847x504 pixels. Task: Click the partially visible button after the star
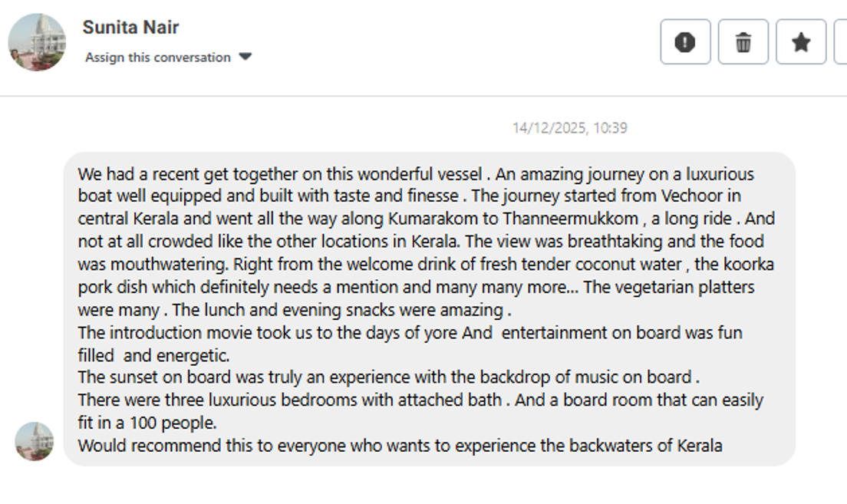841,42
